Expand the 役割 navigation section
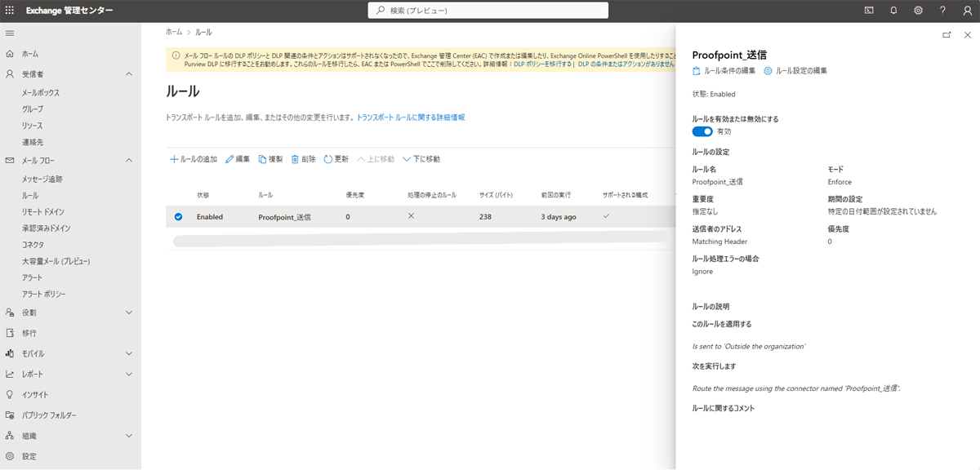The height and width of the screenshot is (470, 980). click(129, 313)
